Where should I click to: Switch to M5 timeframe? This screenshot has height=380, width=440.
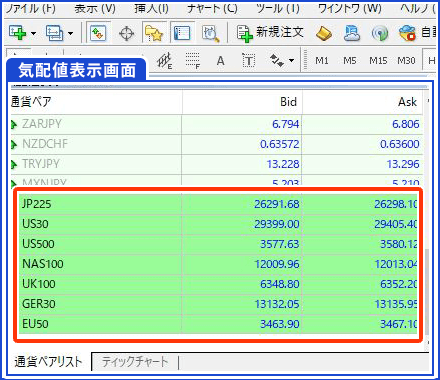point(350,61)
